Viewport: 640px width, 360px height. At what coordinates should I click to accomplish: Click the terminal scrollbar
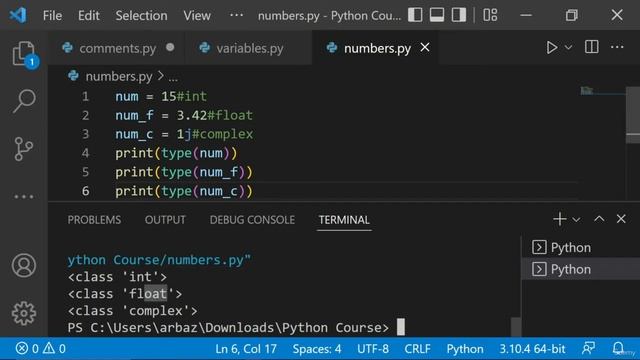[x=516, y=326]
